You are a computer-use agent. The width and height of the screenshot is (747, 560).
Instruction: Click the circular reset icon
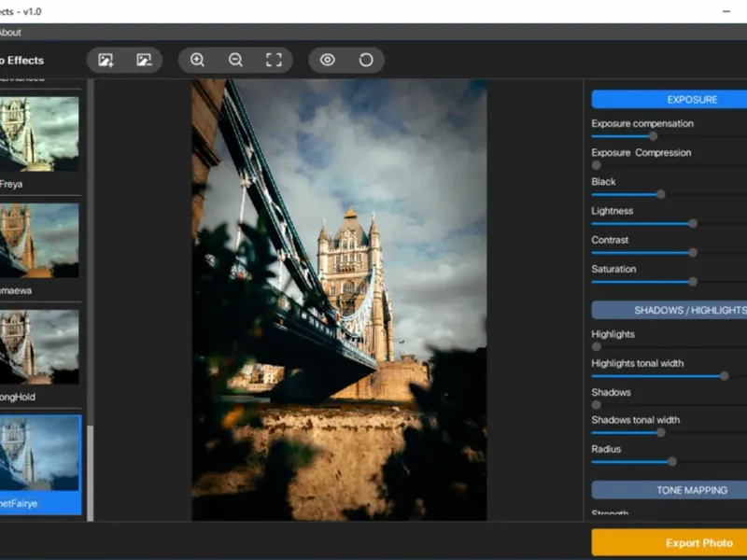click(x=366, y=60)
